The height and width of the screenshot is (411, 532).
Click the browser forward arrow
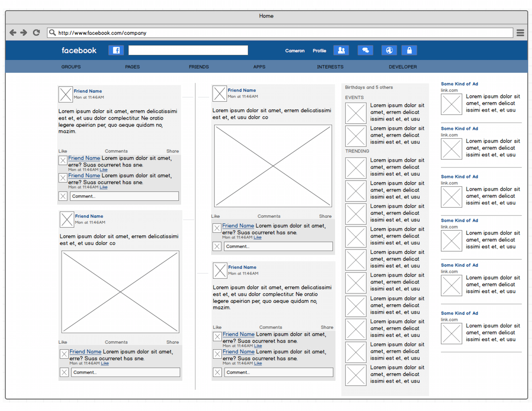(24, 33)
